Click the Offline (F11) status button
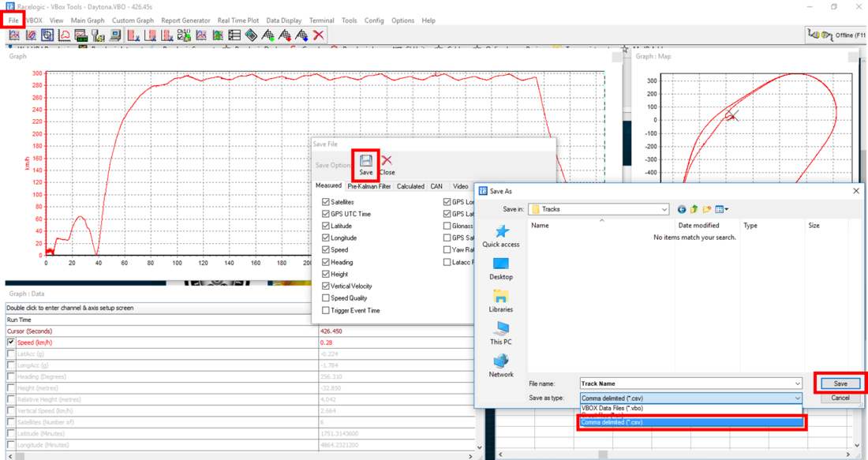This screenshot has width=868, height=460. (836, 35)
